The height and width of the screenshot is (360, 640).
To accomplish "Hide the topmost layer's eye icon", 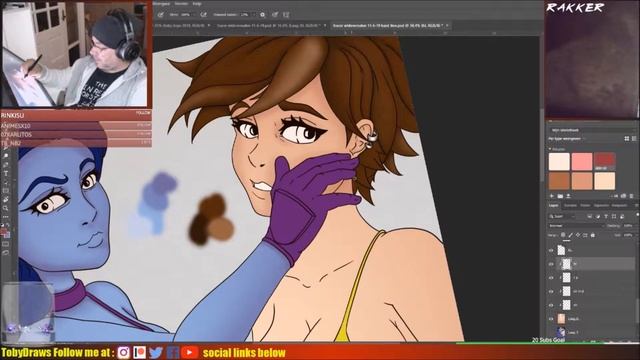I will (x=551, y=250).
